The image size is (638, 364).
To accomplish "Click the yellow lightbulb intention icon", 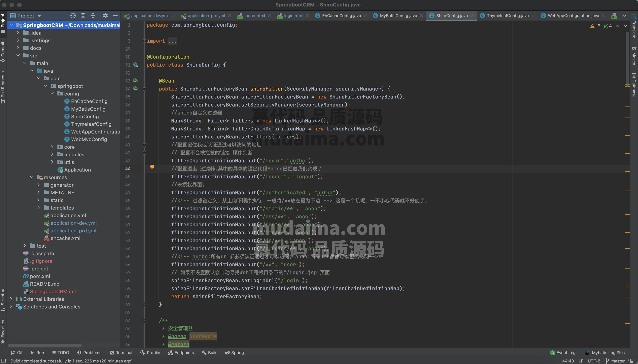I will coord(152,167).
